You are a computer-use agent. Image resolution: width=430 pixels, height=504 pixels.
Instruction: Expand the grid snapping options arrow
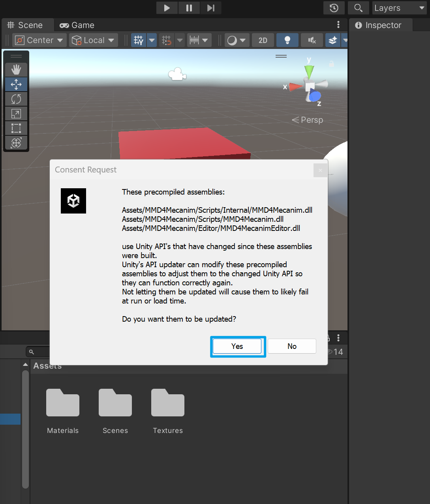pyautogui.click(x=180, y=40)
